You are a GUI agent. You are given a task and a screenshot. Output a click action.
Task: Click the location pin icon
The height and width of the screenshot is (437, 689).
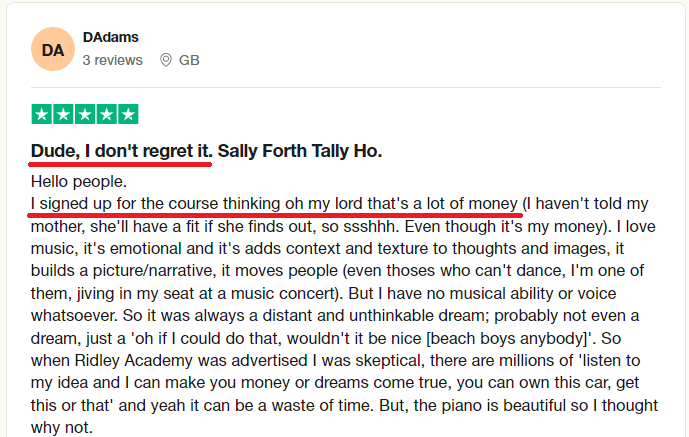[165, 60]
